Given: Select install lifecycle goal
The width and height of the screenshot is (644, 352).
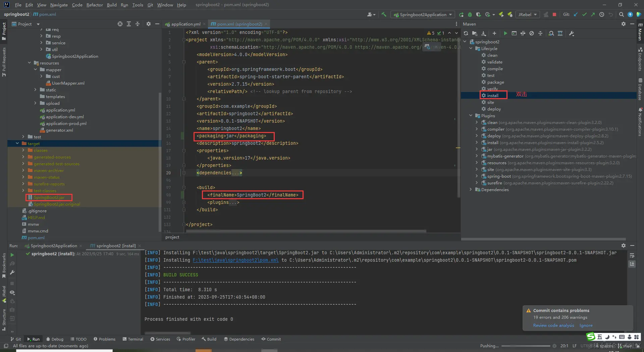Looking at the screenshot, I should 492,95.
